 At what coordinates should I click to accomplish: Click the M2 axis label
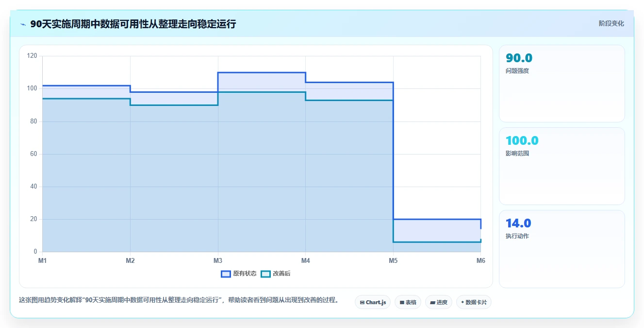tap(130, 261)
